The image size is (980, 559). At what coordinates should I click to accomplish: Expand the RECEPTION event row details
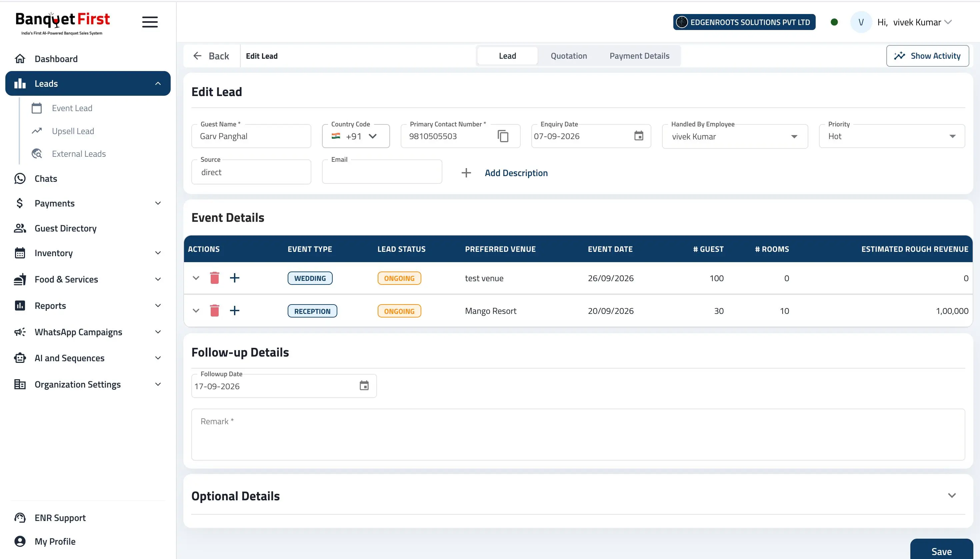click(x=196, y=311)
